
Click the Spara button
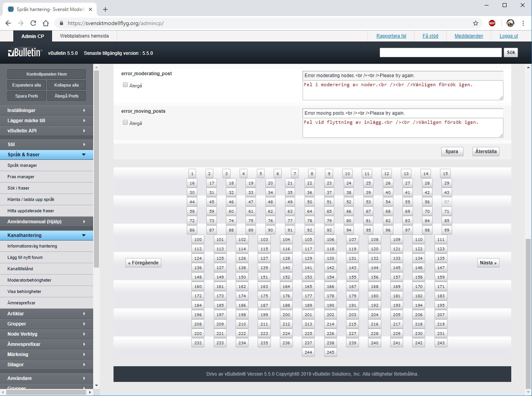click(452, 152)
